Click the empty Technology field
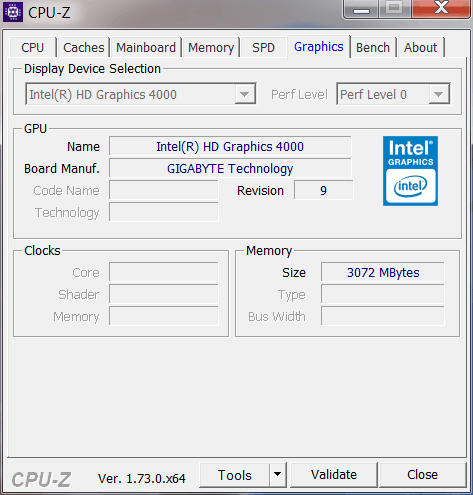The image size is (473, 495). 164,212
